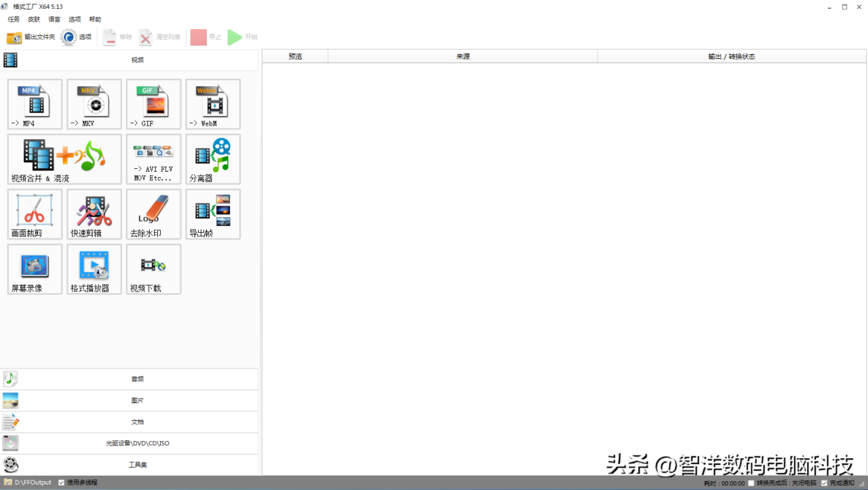Viewport: 868px width, 490px height.
Task: Choose the MKV format tile
Action: (x=94, y=104)
